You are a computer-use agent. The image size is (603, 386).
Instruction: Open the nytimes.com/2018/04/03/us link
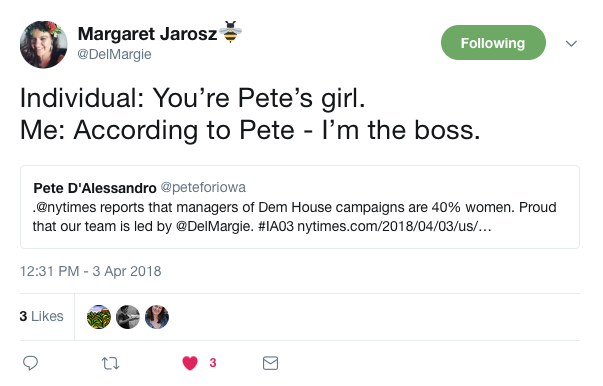click(x=394, y=226)
